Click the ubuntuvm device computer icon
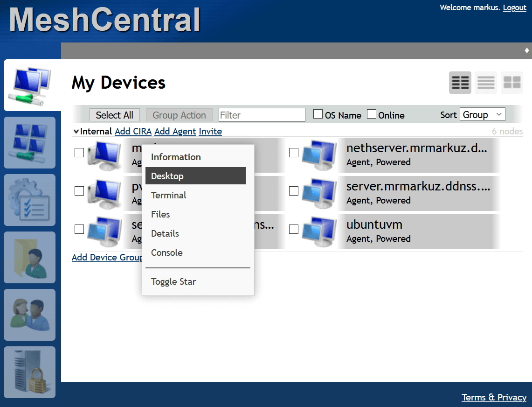Image resolution: width=532 pixels, height=407 pixels. tap(319, 232)
